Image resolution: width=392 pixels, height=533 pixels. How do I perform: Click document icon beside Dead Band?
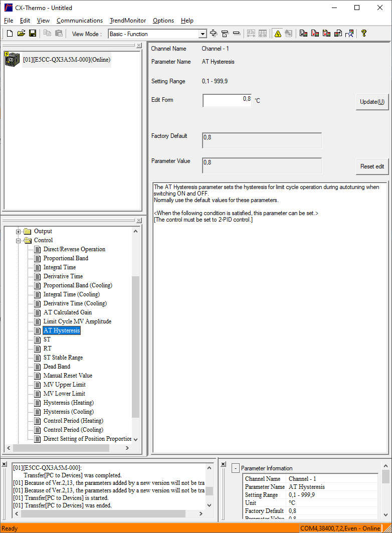38,367
